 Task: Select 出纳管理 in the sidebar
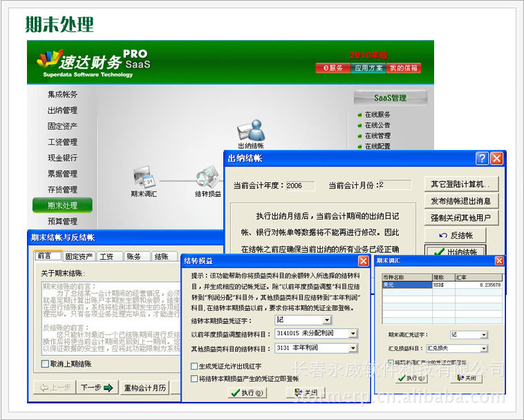coord(62,110)
